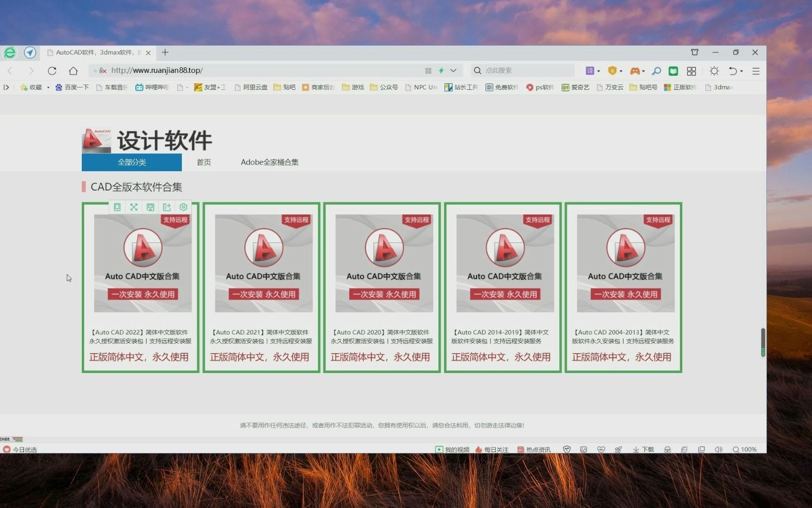Click the address bar URL field

coord(263,71)
